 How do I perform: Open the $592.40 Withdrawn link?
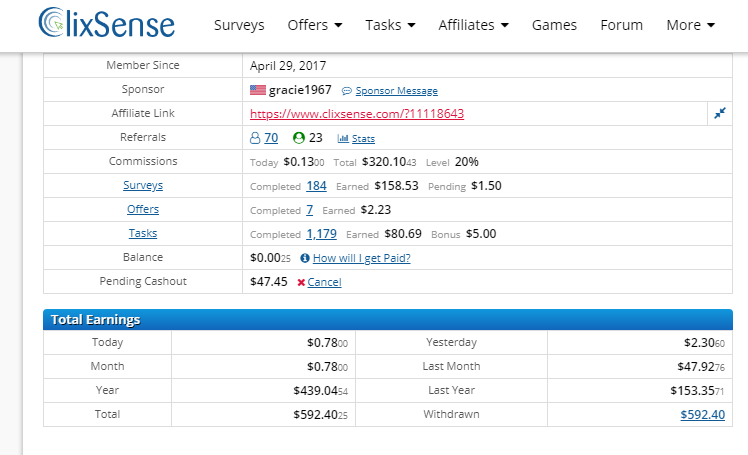702,414
